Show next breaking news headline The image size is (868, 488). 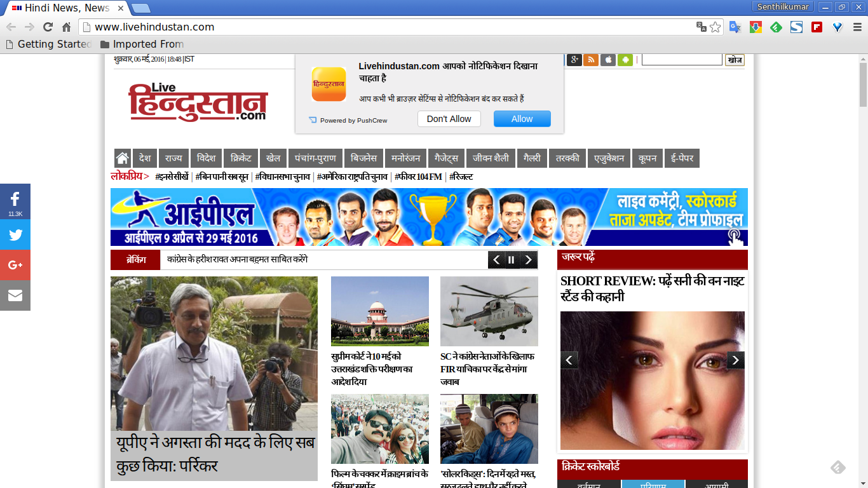[528, 260]
